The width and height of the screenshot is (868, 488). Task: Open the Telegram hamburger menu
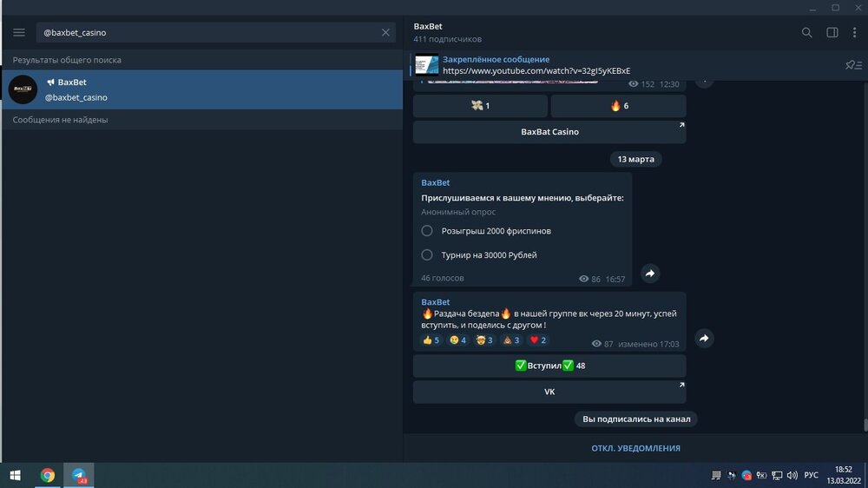(x=19, y=33)
